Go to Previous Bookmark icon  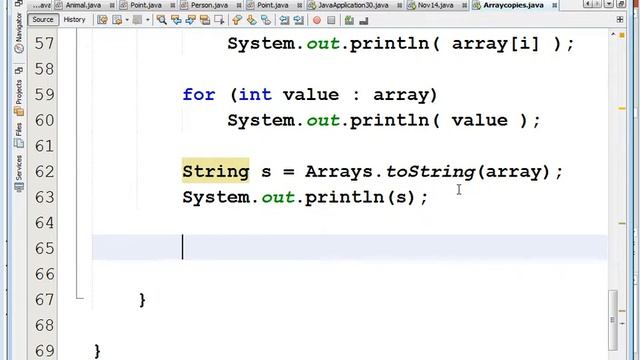[237, 20]
